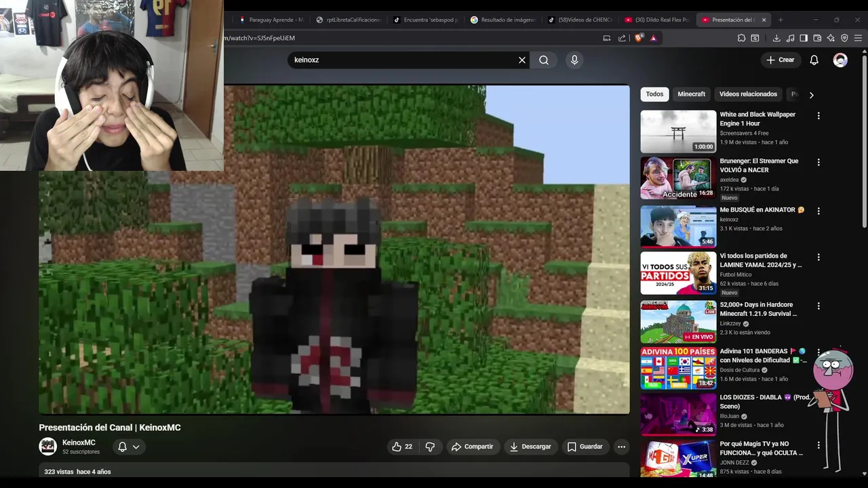Open options for Me BUSQUÉ en AKINATOR video
Image resolution: width=868 pixels, height=488 pixels.
[818, 211]
